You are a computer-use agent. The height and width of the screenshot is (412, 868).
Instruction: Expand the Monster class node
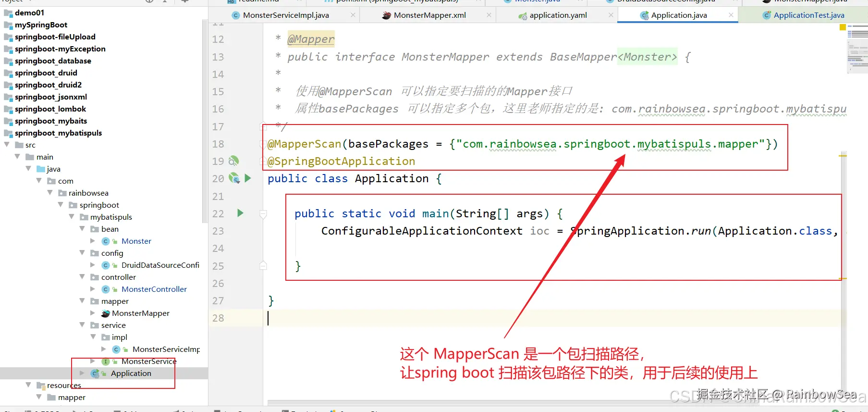(93, 240)
